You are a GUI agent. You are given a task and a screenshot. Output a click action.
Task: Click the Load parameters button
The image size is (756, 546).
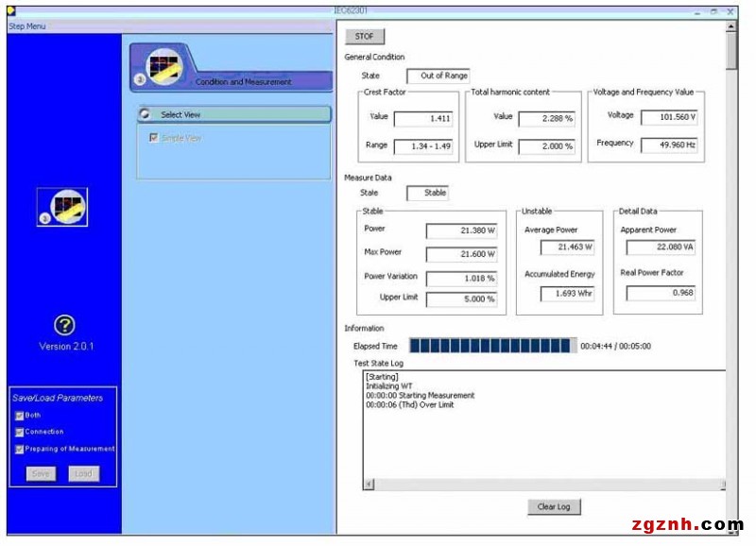click(83, 473)
